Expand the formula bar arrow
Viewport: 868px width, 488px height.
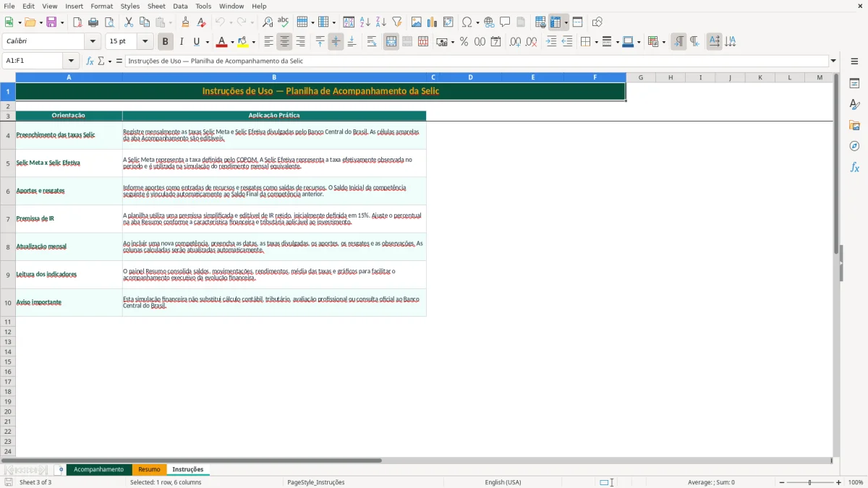(x=834, y=61)
